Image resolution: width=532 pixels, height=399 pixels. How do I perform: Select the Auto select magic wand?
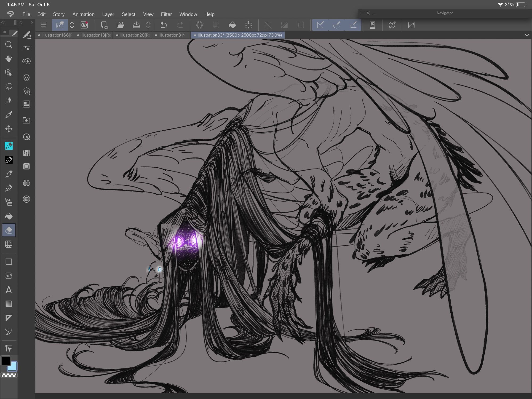9,101
